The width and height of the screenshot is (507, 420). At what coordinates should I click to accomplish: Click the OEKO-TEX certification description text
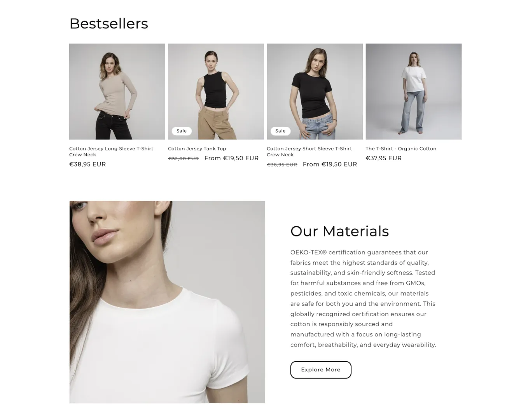pos(363,299)
